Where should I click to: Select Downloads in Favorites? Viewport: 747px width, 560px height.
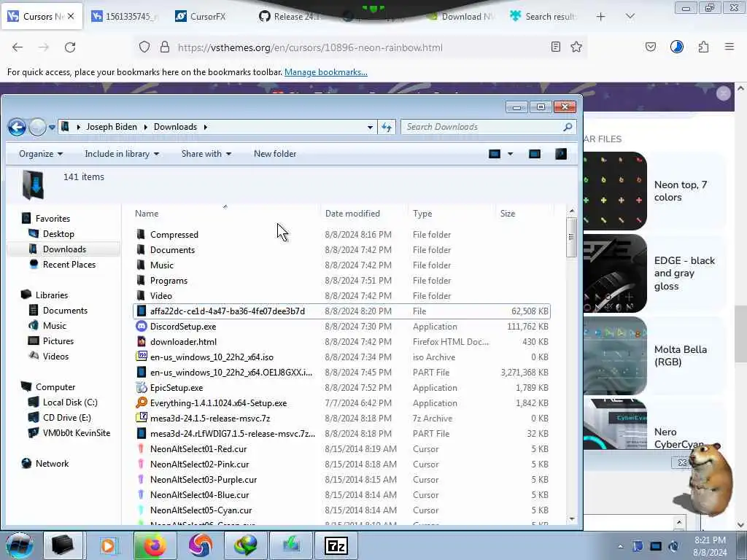pyautogui.click(x=64, y=249)
